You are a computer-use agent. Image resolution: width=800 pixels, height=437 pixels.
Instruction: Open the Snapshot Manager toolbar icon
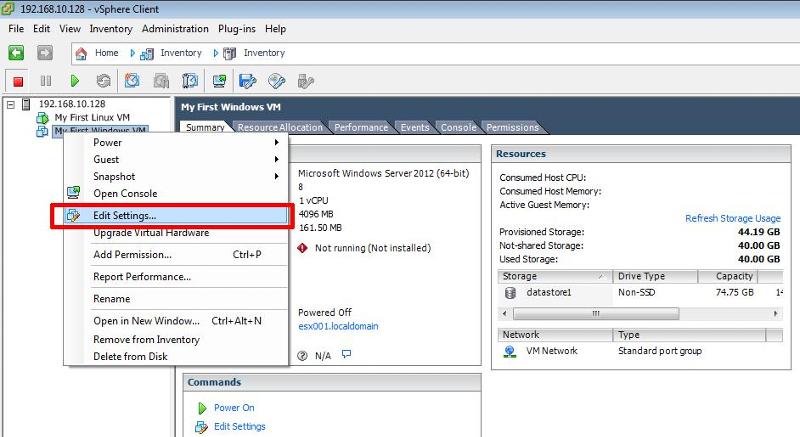pyautogui.click(x=190, y=81)
